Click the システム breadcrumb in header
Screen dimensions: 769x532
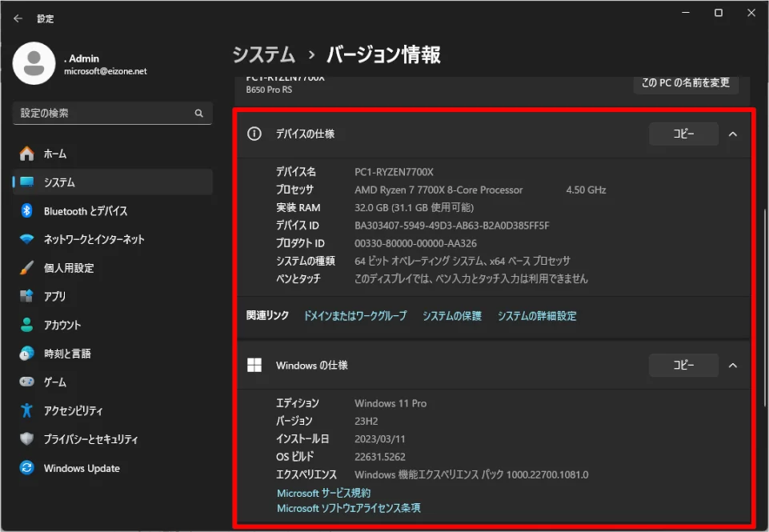(x=264, y=54)
